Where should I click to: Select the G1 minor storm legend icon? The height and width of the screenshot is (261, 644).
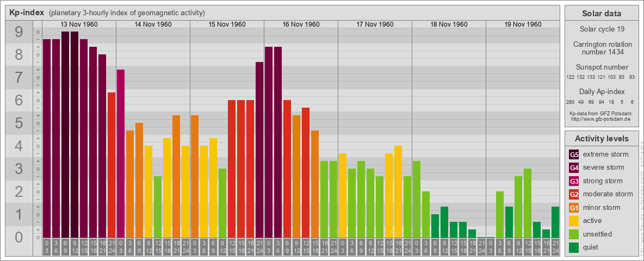(574, 208)
